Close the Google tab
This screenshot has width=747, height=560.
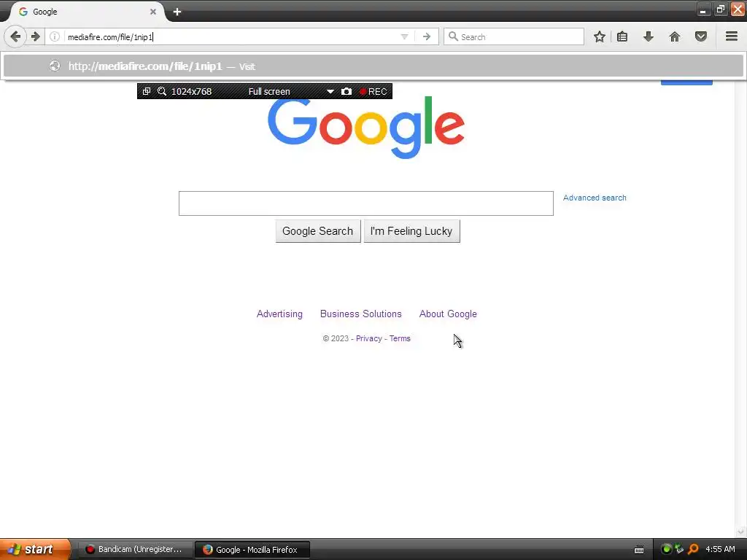153,12
